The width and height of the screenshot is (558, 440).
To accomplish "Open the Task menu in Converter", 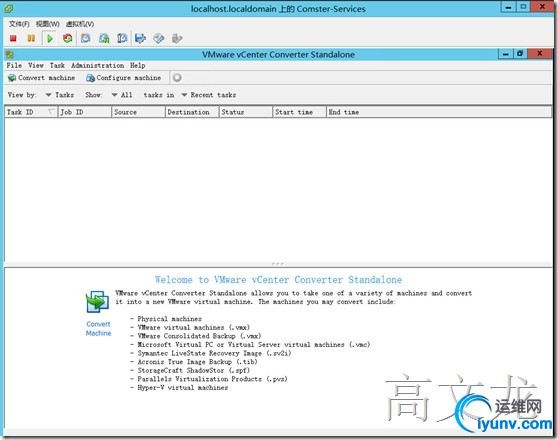I will [57, 65].
